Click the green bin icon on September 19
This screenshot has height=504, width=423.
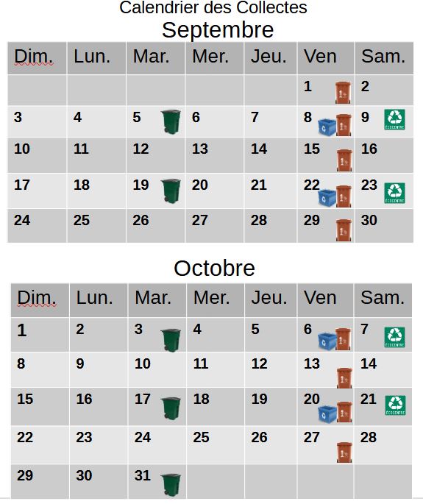coord(171,191)
